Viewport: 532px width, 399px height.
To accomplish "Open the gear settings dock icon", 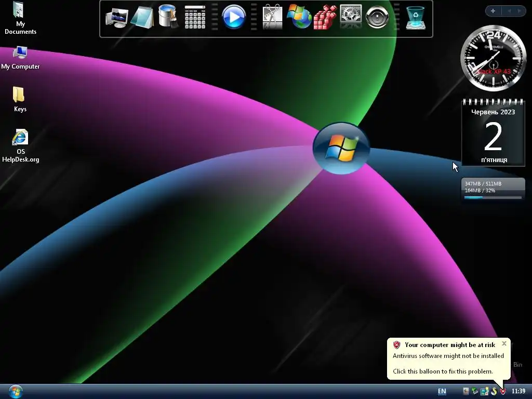I will (351, 17).
